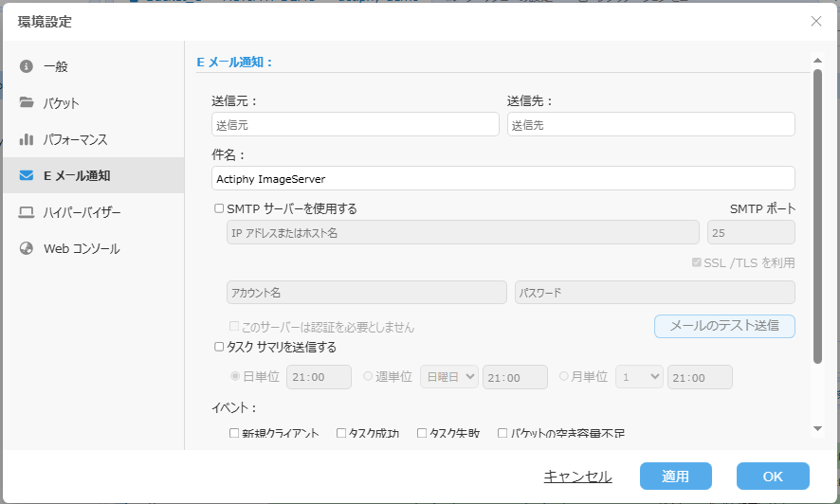Click the SMTP ポート field showing 25
The width and height of the screenshot is (840, 504).
click(751, 232)
